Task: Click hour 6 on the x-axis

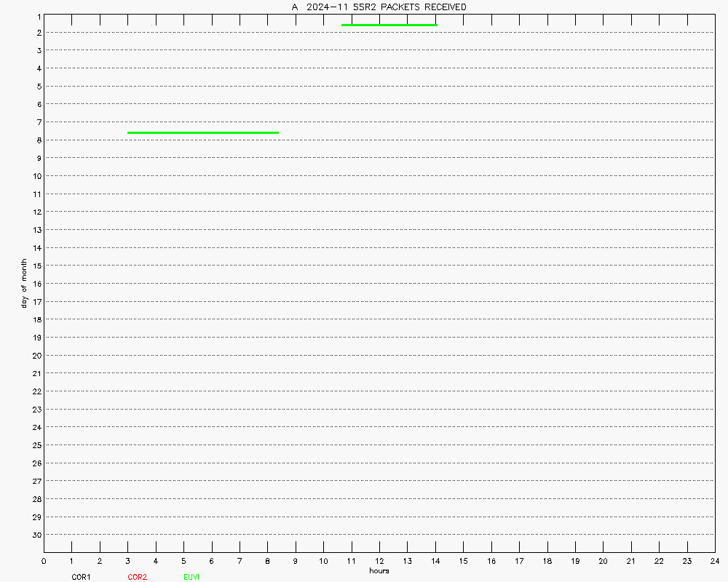Action: pos(212,561)
